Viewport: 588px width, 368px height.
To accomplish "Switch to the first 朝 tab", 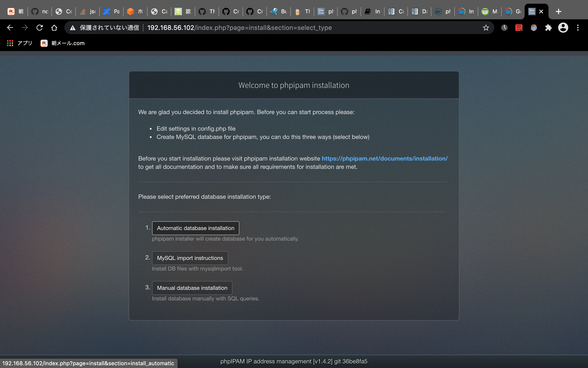I will click(x=15, y=11).
